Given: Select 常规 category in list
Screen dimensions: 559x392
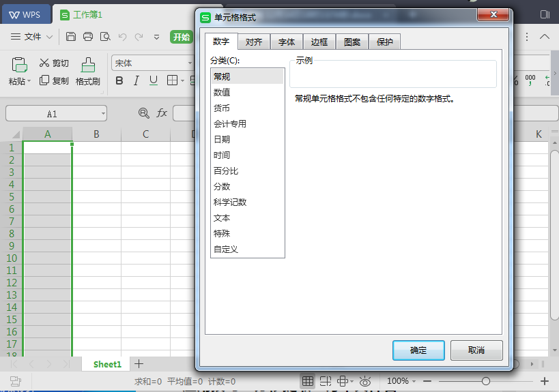Looking at the screenshot, I should pyautogui.click(x=247, y=76).
